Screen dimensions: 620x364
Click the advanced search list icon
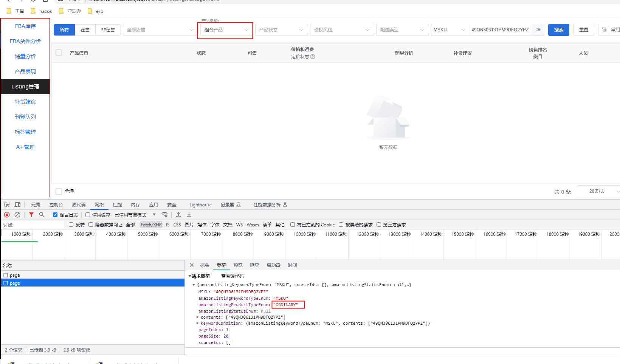(538, 29)
